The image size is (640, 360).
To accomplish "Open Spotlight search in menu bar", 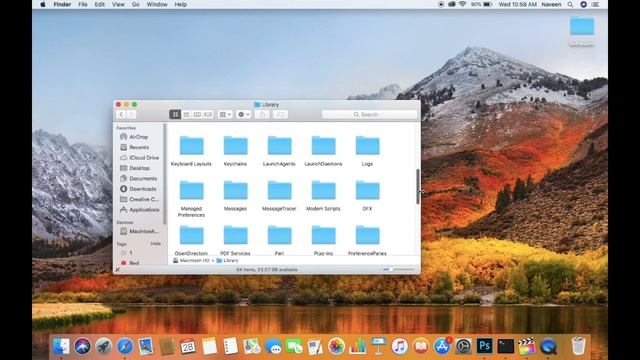I will (570, 4).
